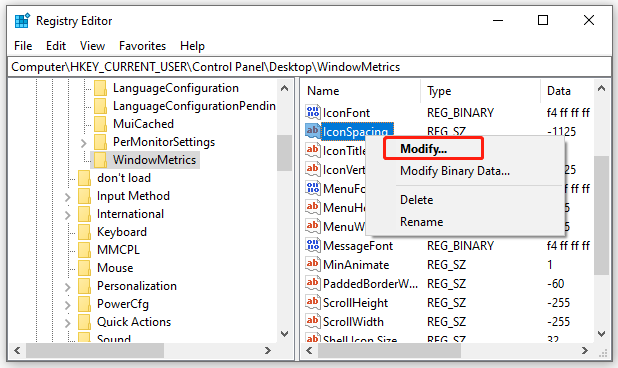Choose Rename from the context menu

(x=421, y=222)
